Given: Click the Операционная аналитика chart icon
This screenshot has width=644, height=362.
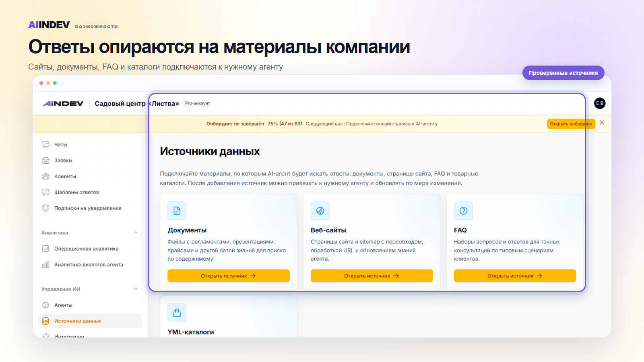Looking at the screenshot, I should (x=45, y=249).
